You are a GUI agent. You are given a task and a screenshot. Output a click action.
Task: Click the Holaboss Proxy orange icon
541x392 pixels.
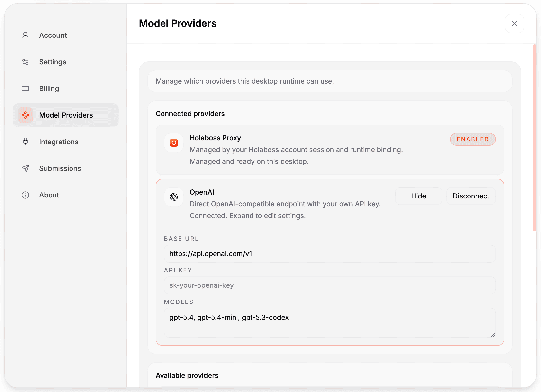(x=174, y=143)
